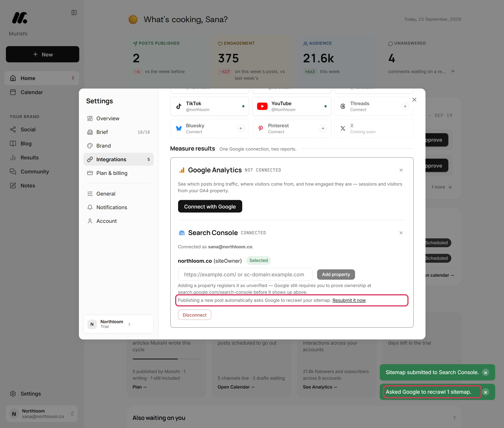504x428 pixels.
Task: Click the Munshi logo
Action: pos(20,18)
